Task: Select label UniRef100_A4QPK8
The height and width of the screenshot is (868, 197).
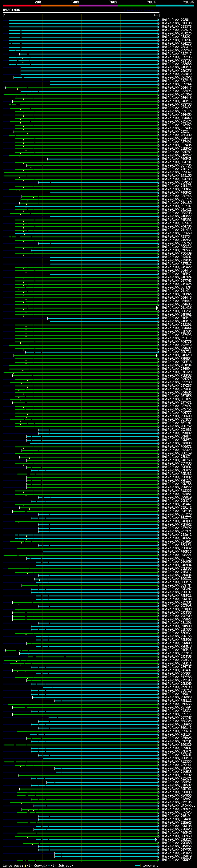Action: tap(177, 159)
